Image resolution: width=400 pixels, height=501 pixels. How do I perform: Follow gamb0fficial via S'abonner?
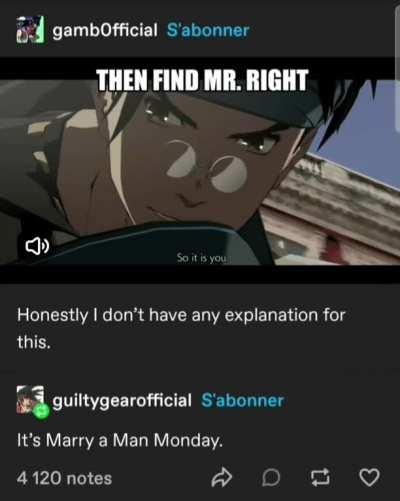[x=208, y=30]
